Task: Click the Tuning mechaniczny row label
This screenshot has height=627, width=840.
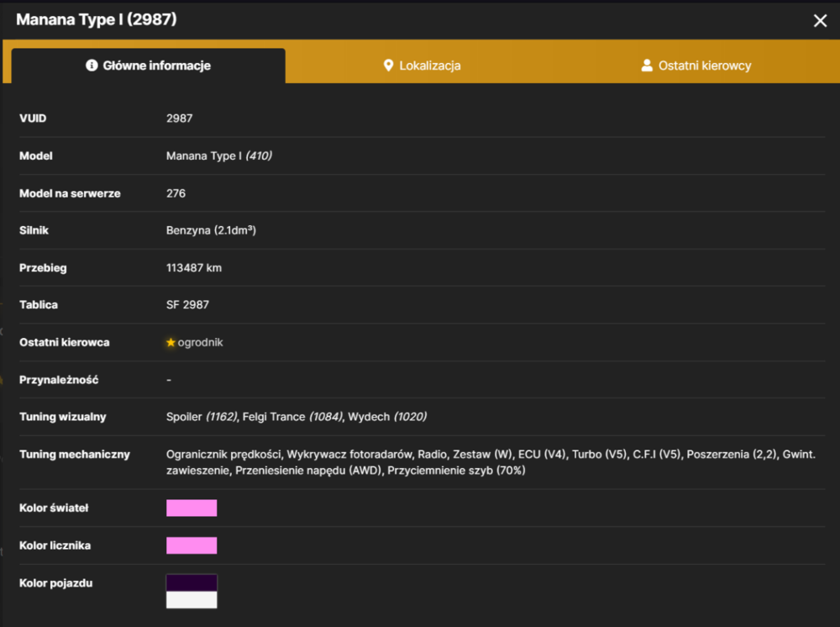Action: tap(75, 455)
